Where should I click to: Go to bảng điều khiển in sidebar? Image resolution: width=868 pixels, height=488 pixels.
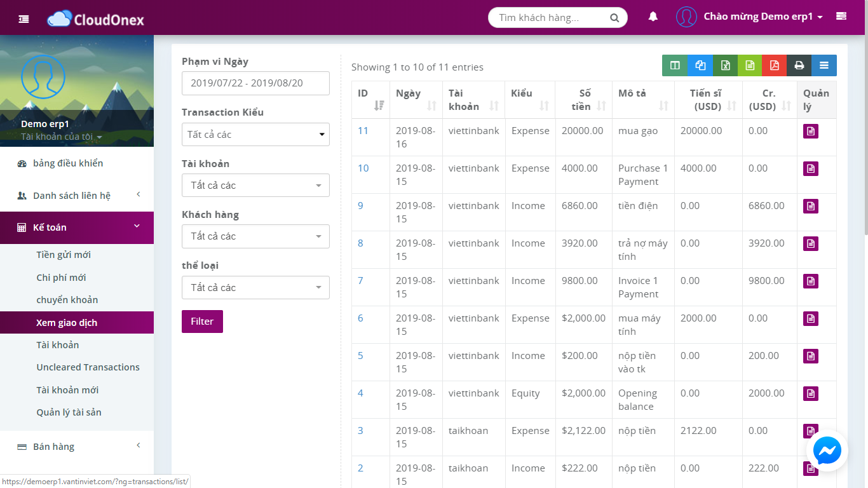coord(77,163)
